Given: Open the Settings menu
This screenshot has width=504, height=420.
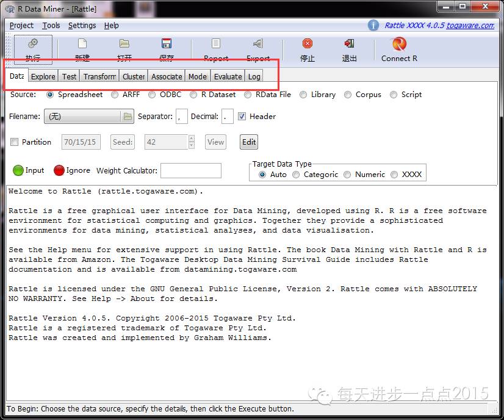Looking at the screenshot, I should point(82,26).
